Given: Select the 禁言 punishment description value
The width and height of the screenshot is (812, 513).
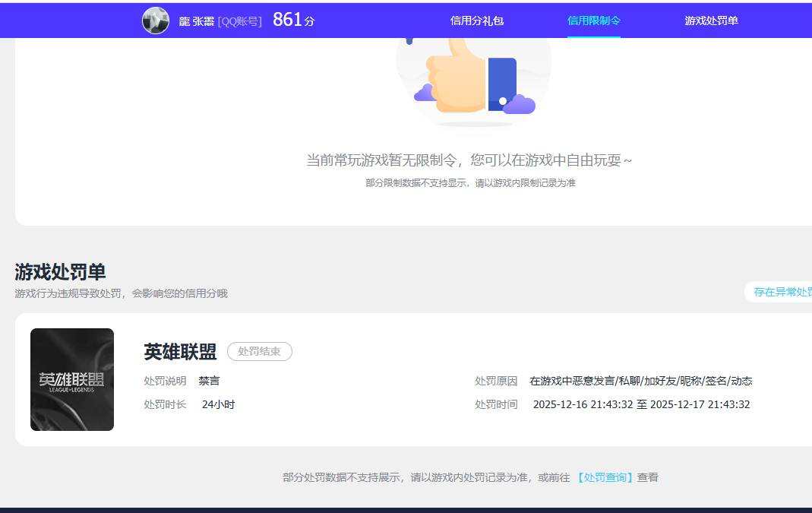Looking at the screenshot, I should [x=209, y=381].
